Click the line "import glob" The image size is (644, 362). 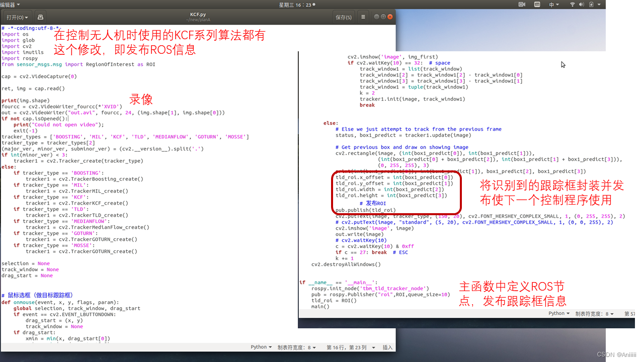click(18, 40)
